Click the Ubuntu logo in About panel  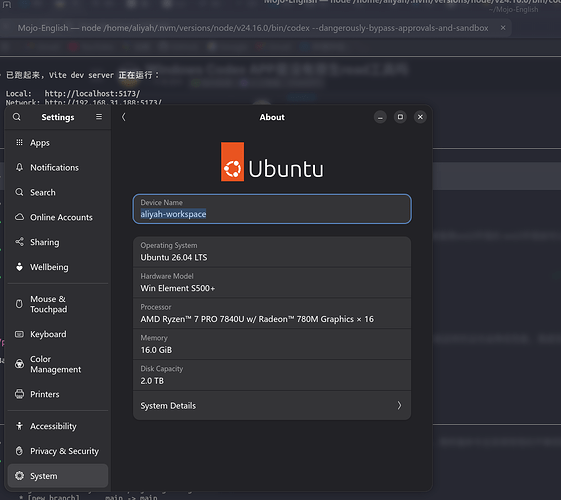click(272, 162)
